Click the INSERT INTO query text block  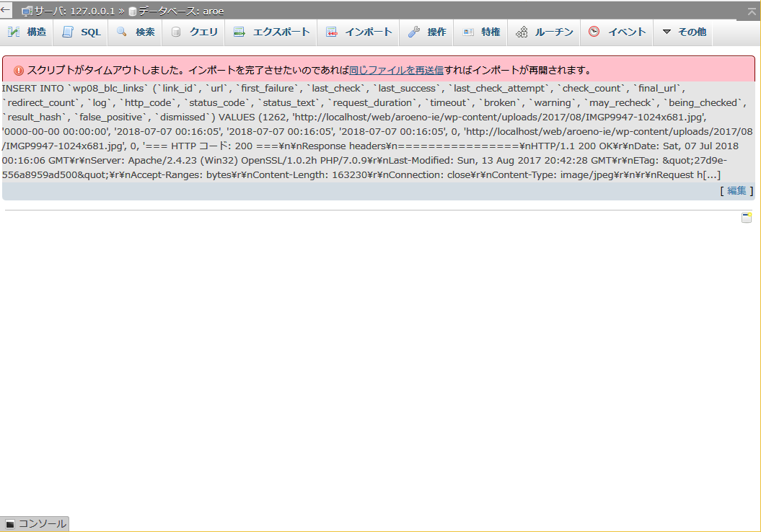click(x=361, y=131)
